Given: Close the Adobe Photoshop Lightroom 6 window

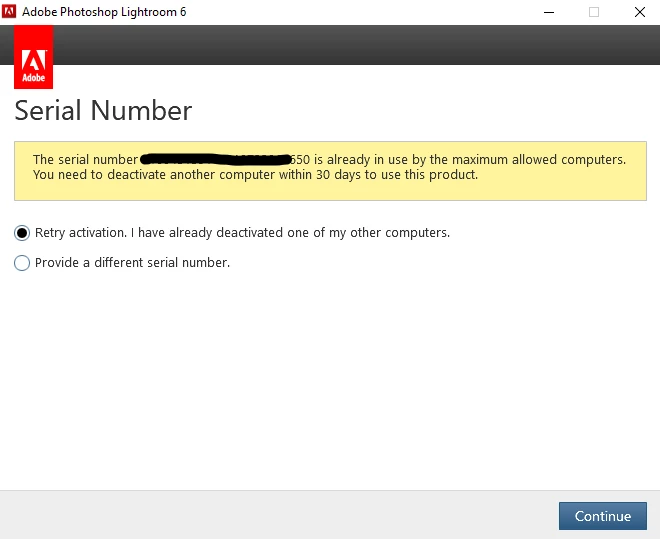Looking at the screenshot, I should (x=639, y=12).
